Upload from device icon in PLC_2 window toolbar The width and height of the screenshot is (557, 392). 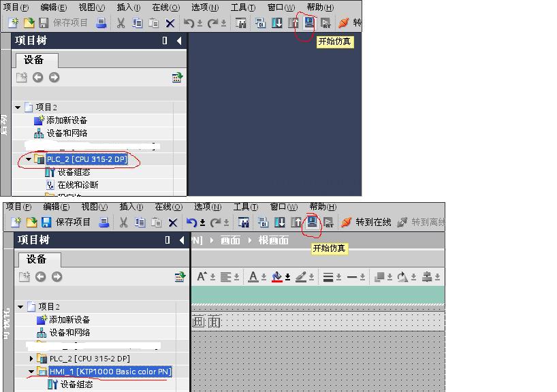pos(293,23)
